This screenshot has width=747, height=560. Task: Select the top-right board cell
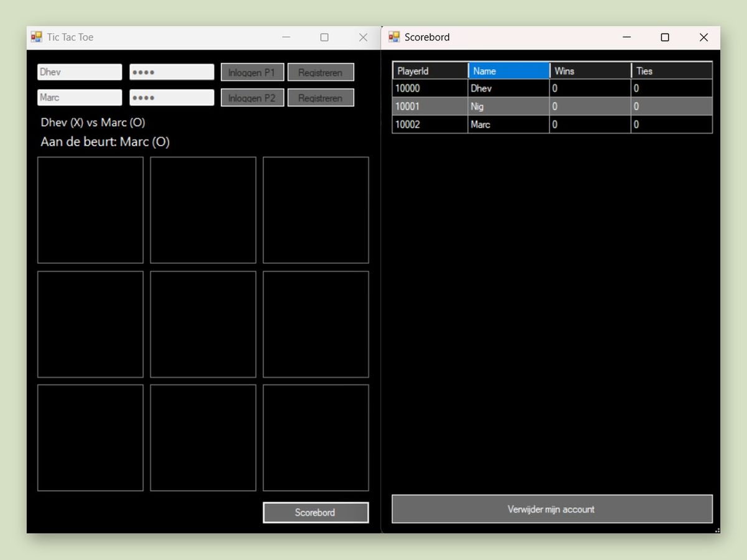(316, 210)
